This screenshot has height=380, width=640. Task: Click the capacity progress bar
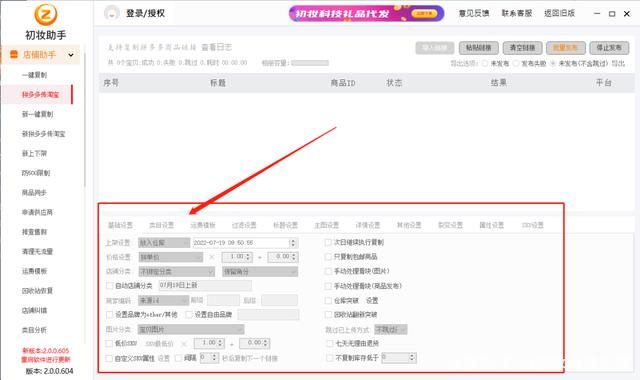coord(310,63)
